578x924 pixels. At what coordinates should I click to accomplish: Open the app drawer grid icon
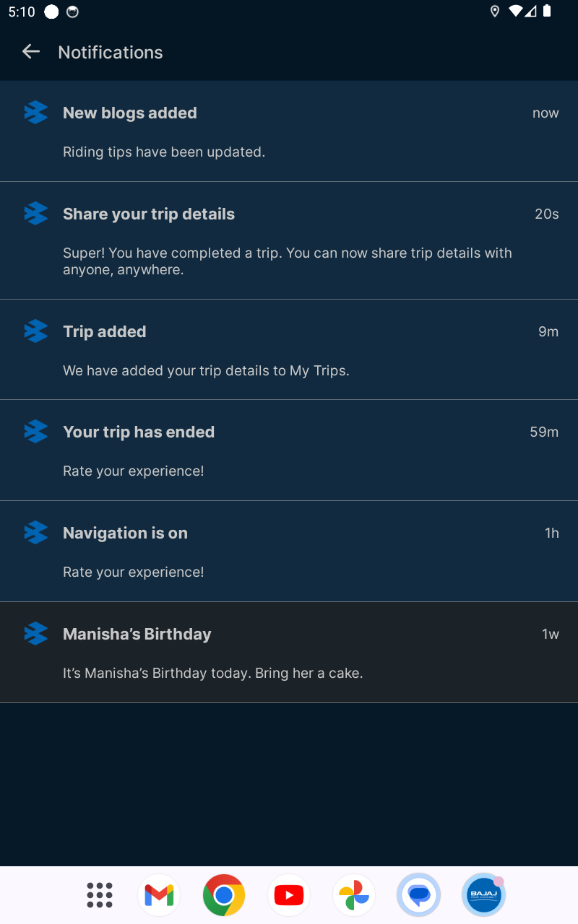[100, 895]
